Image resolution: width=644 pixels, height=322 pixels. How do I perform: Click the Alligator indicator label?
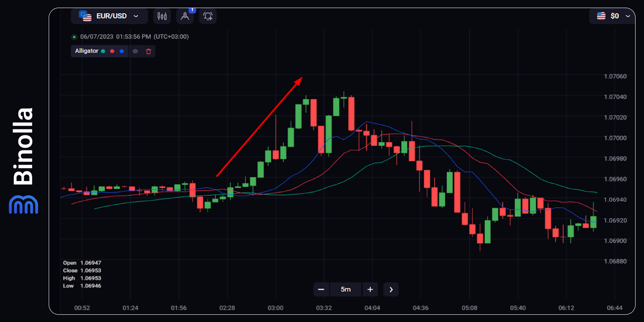pos(87,51)
